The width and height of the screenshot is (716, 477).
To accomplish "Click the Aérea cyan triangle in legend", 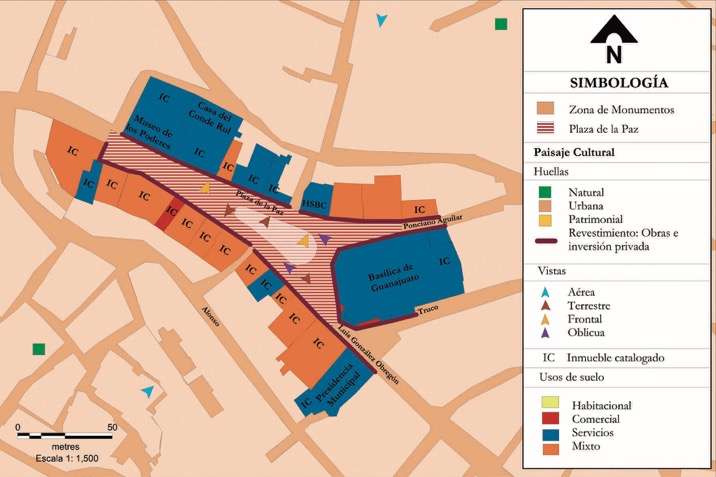I will 544,290.
